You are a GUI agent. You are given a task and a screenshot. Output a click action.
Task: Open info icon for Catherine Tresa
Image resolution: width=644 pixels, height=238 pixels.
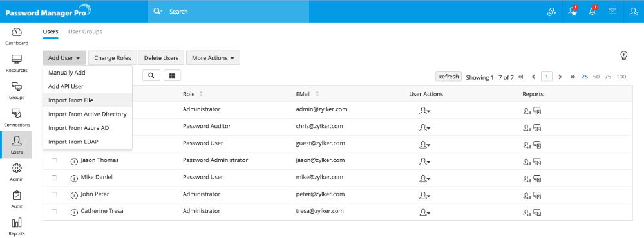(74, 212)
